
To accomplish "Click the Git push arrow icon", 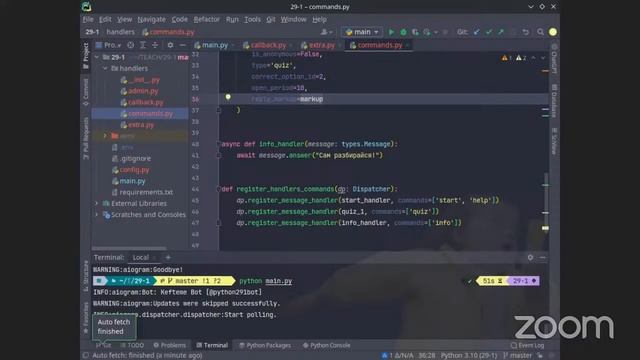I will pyautogui.click(x=501, y=32).
